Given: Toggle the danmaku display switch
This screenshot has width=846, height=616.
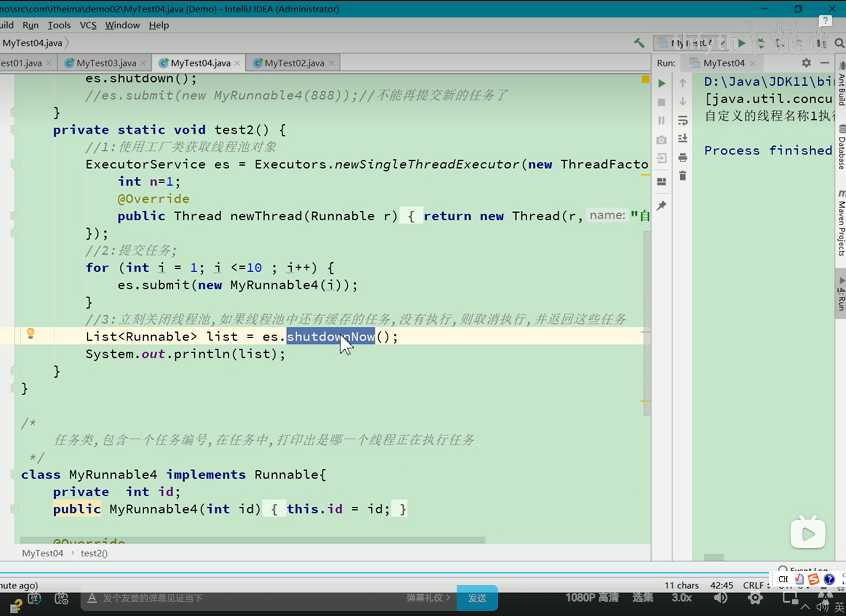Looking at the screenshot, I should [35, 598].
